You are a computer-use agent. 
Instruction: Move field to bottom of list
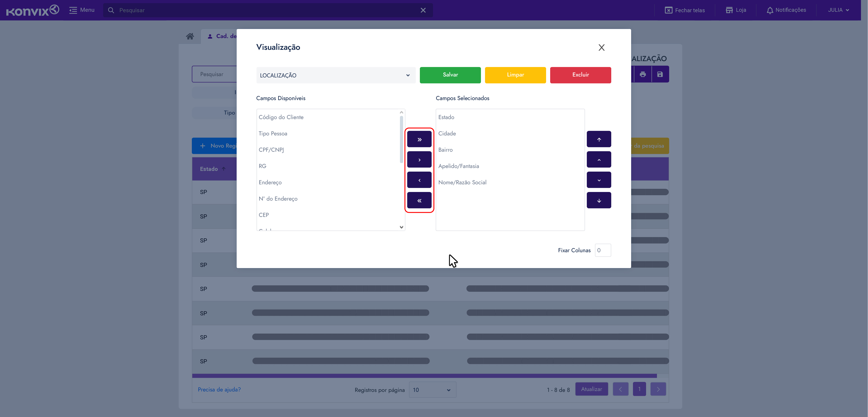pyautogui.click(x=599, y=200)
